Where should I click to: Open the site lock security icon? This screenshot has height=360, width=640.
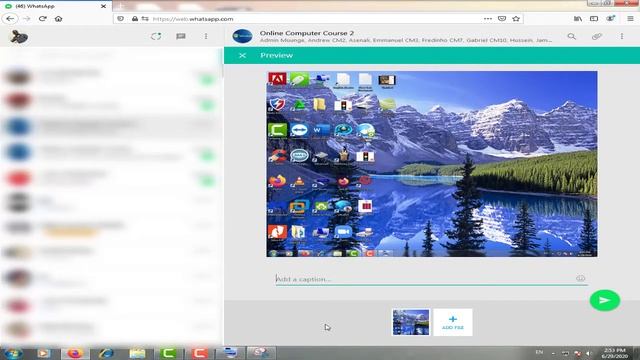(135, 19)
